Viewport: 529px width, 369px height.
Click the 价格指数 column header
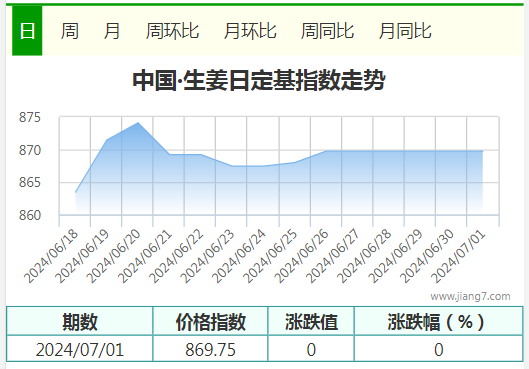tap(211, 321)
